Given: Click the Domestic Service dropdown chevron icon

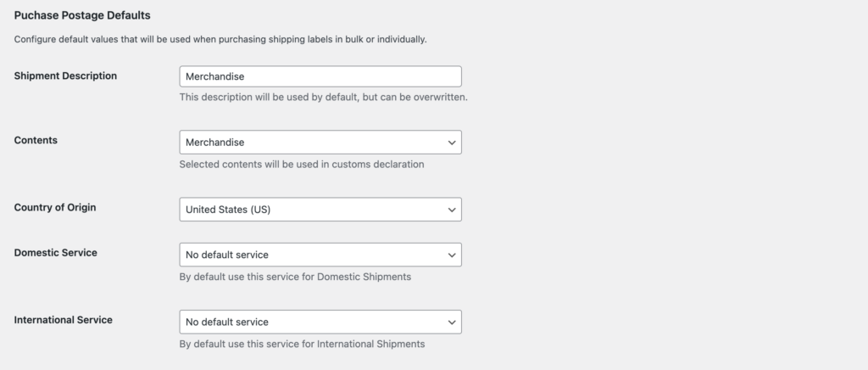Looking at the screenshot, I should 450,254.
